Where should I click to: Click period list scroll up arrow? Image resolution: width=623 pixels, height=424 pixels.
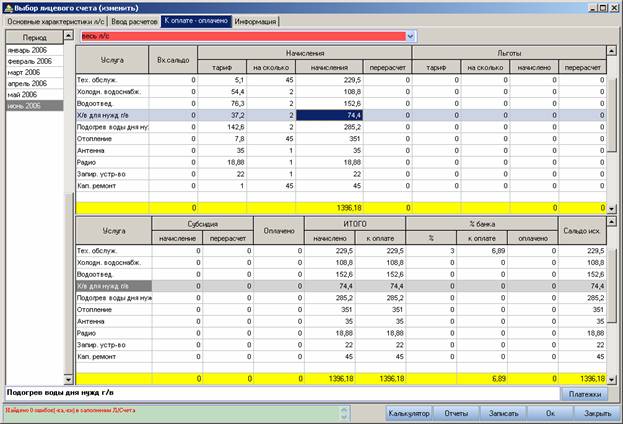click(x=68, y=35)
